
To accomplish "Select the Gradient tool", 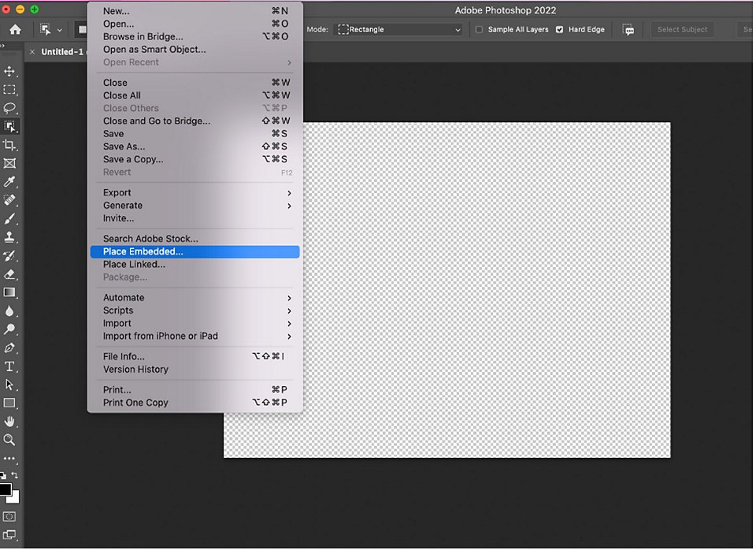I will click(9, 292).
